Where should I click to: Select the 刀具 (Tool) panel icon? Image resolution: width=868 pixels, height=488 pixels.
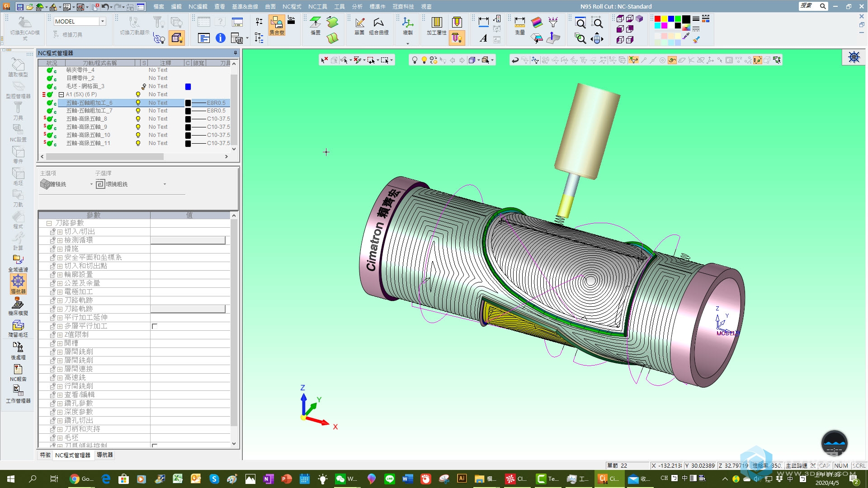[x=17, y=116]
